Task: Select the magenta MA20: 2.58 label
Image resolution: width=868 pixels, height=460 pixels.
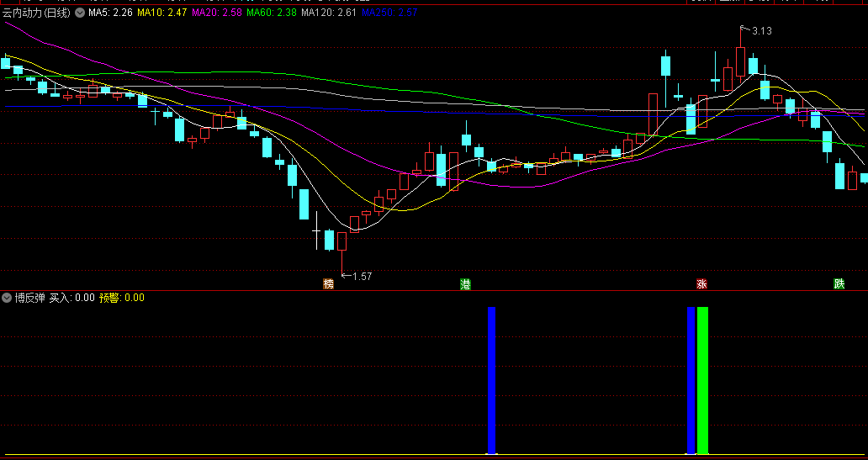Action: pyautogui.click(x=216, y=13)
